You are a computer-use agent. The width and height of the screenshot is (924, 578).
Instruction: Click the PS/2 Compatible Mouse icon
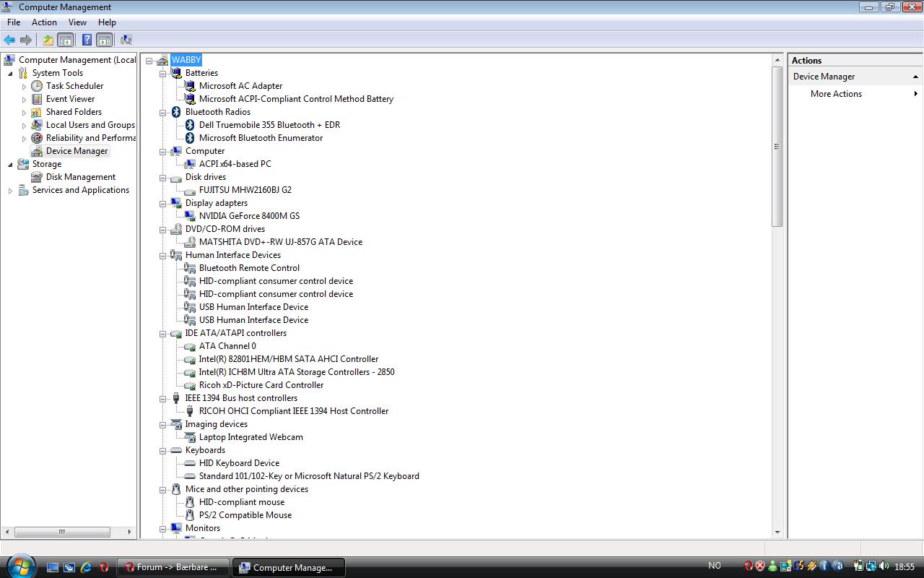190,515
